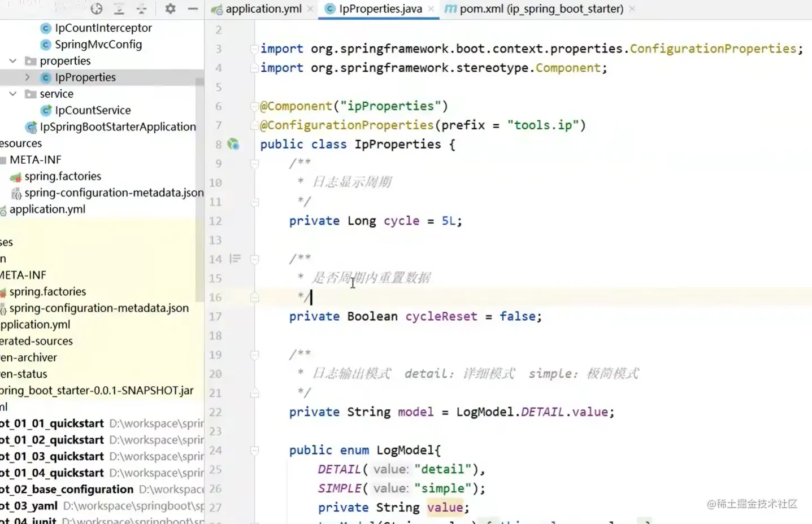The image size is (812, 524).
Task: Click the "detail" string on line 25
Action: tap(443, 469)
